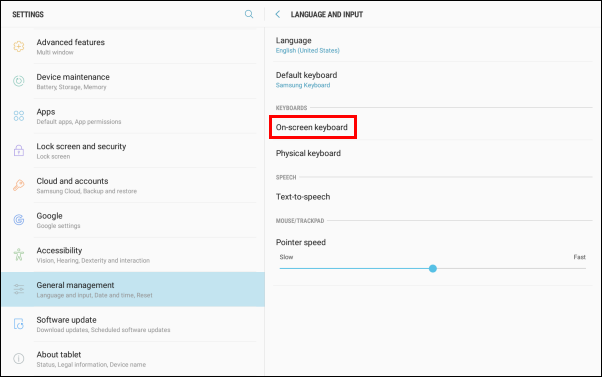Open Software update entry
The image size is (602, 377).
[133, 324]
